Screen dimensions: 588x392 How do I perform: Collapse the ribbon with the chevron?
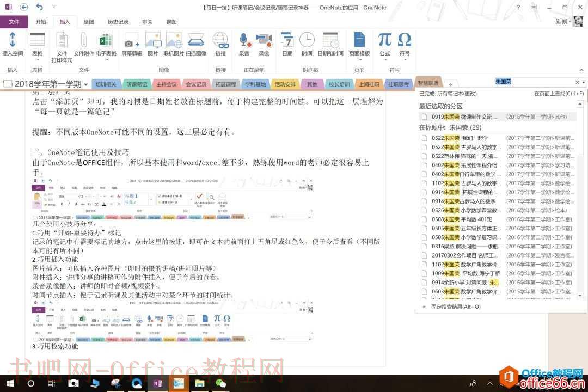pyautogui.click(x=581, y=70)
